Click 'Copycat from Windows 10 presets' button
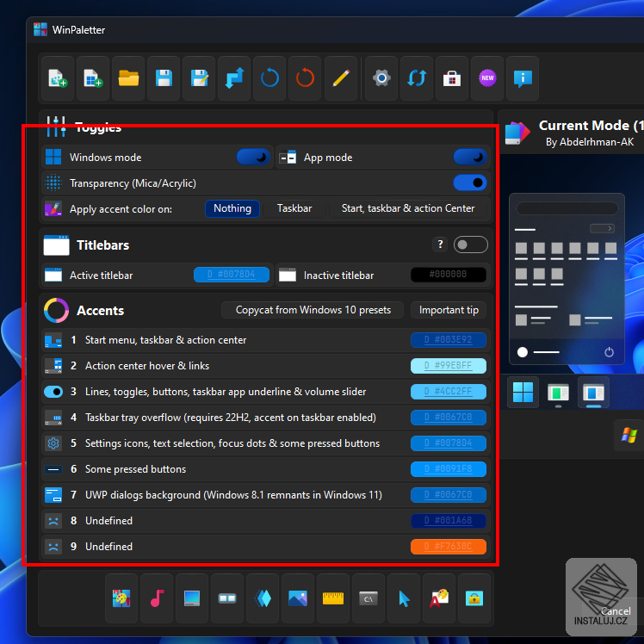 [313, 310]
